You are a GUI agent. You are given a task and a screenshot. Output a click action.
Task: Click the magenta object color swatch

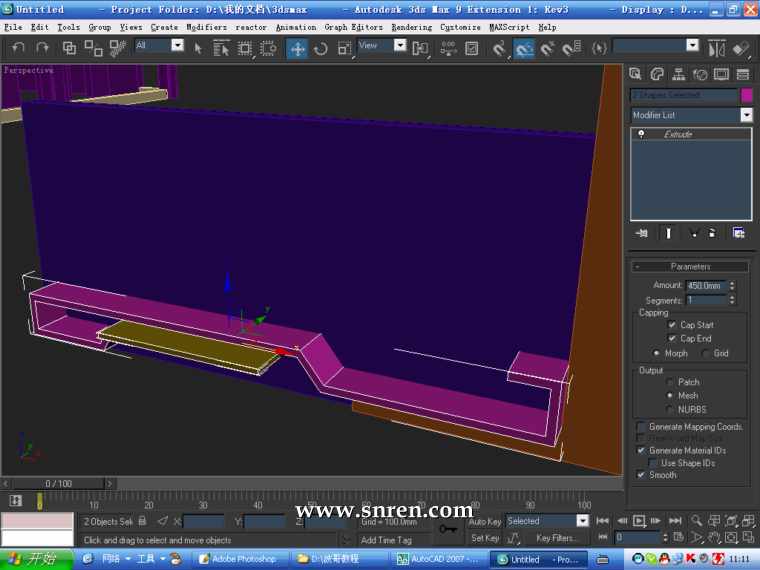pos(746,95)
